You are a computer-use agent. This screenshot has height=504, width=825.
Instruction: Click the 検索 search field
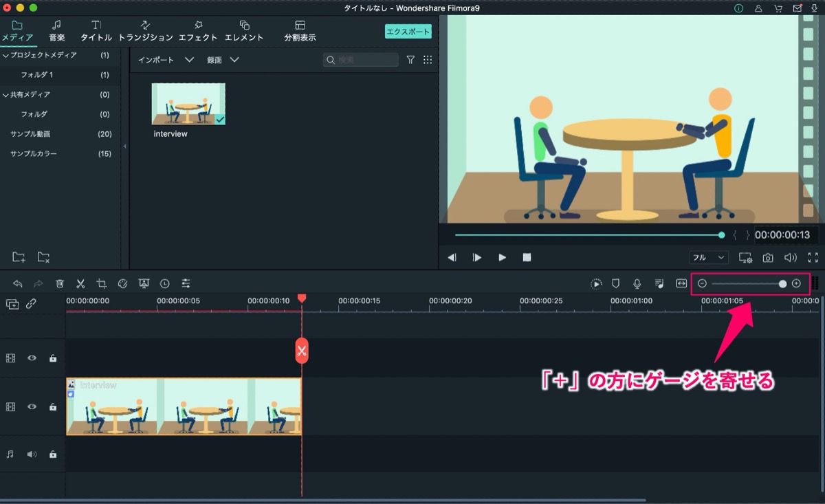click(x=361, y=60)
